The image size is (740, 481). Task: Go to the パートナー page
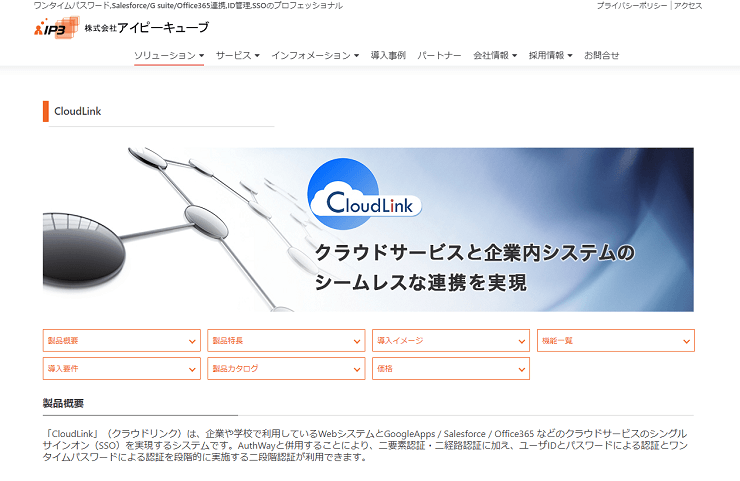[x=439, y=55]
